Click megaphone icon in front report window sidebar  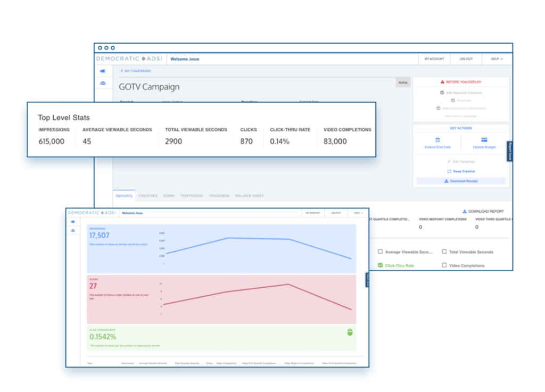[x=73, y=221]
